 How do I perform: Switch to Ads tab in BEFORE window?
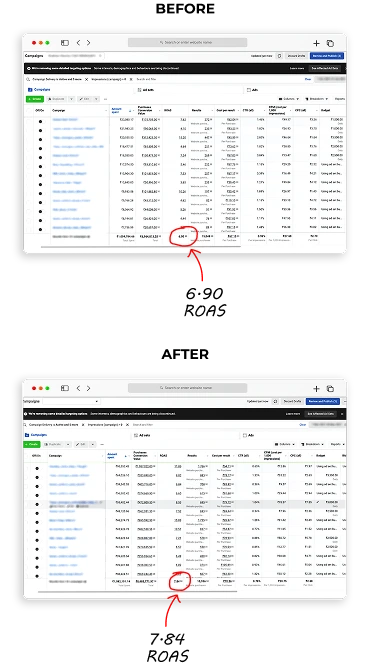[x=252, y=90]
